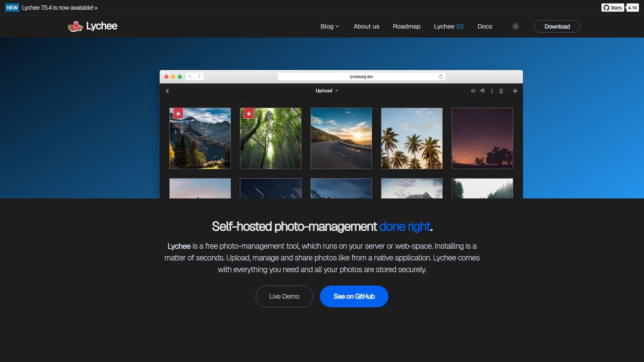Click the browser back chevron in mockup
The height and width of the screenshot is (362, 644).
pyautogui.click(x=190, y=76)
